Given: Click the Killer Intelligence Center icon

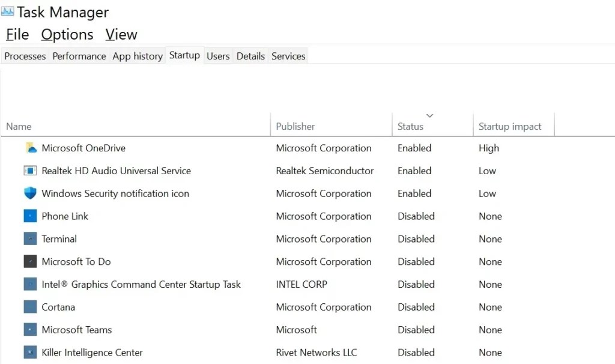Looking at the screenshot, I should coord(29,353).
